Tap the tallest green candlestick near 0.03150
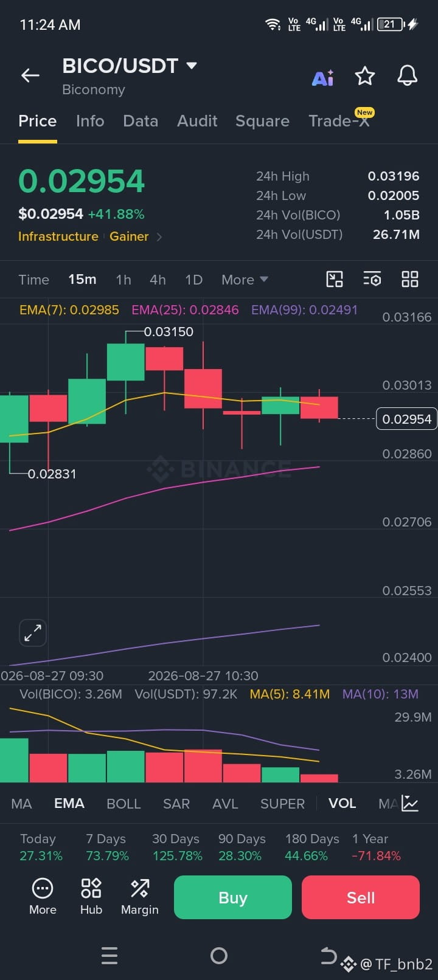Screen dimensions: 438x980 126,362
